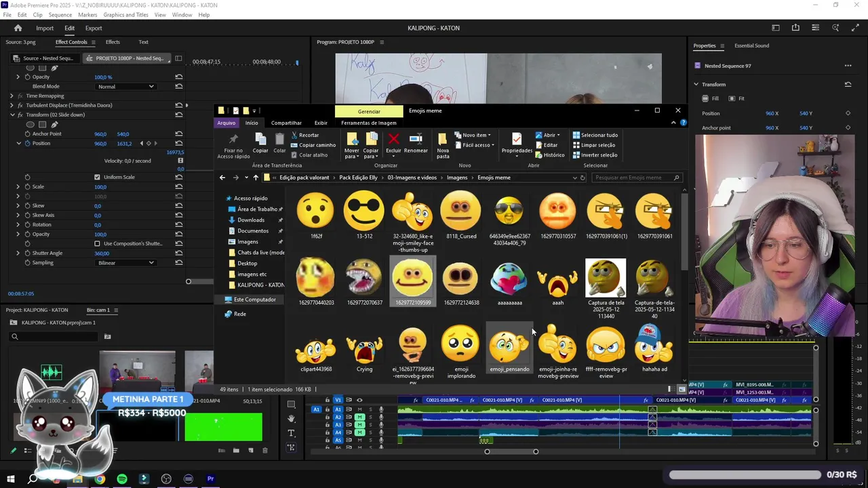868x488 pixels.
Task: Open the Novo item dropdown
Action: pyautogui.click(x=473, y=135)
